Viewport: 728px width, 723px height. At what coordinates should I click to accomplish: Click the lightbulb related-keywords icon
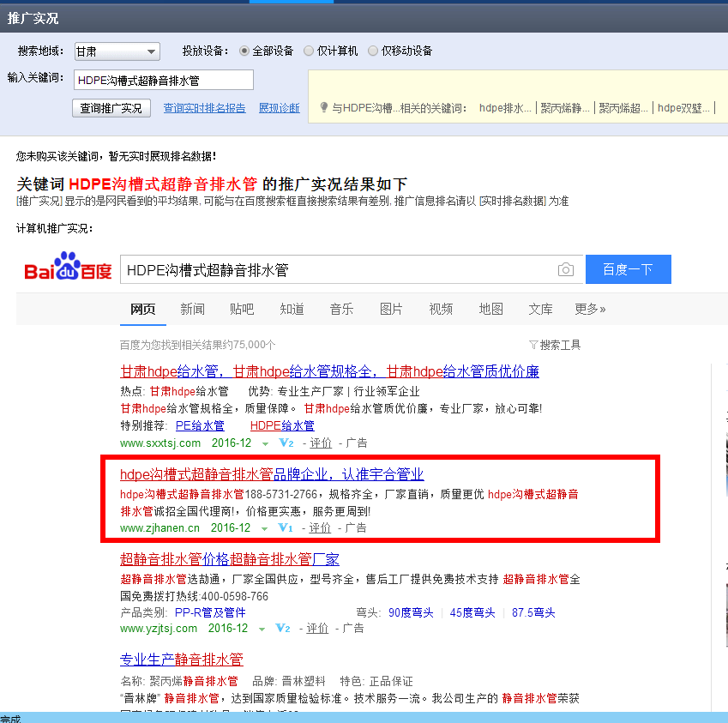click(324, 108)
